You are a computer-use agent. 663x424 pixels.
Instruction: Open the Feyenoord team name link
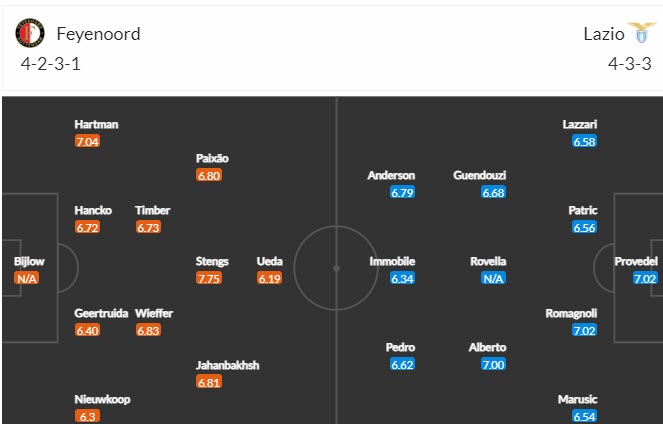point(98,34)
